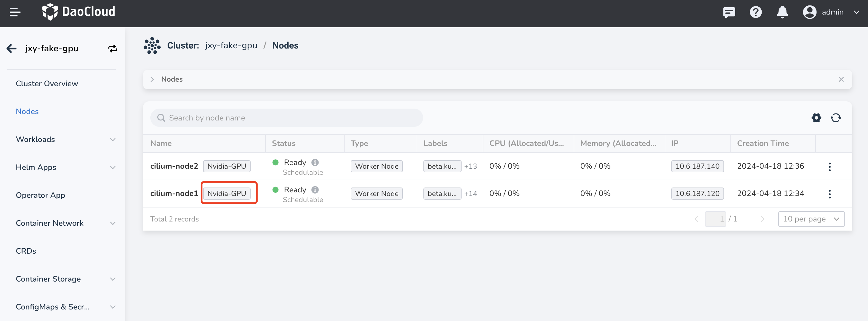This screenshot has height=321, width=868.
Task: Open actions menu for cilium-node2
Action: tap(830, 167)
